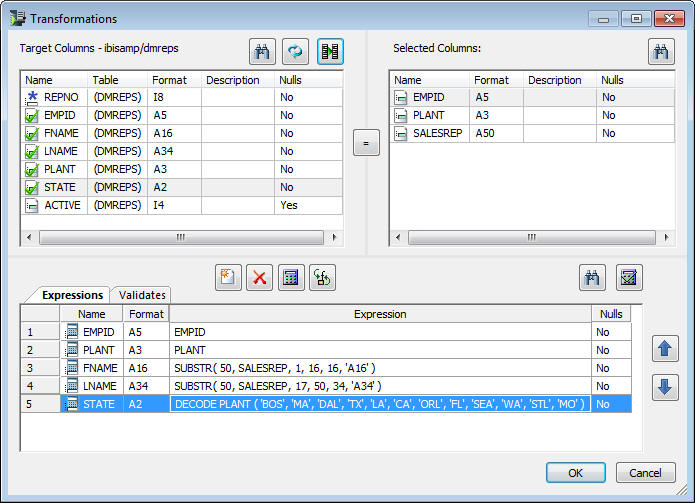
Task: Select REPNO key column icon in Target Columns
Action: pyautogui.click(x=32, y=97)
